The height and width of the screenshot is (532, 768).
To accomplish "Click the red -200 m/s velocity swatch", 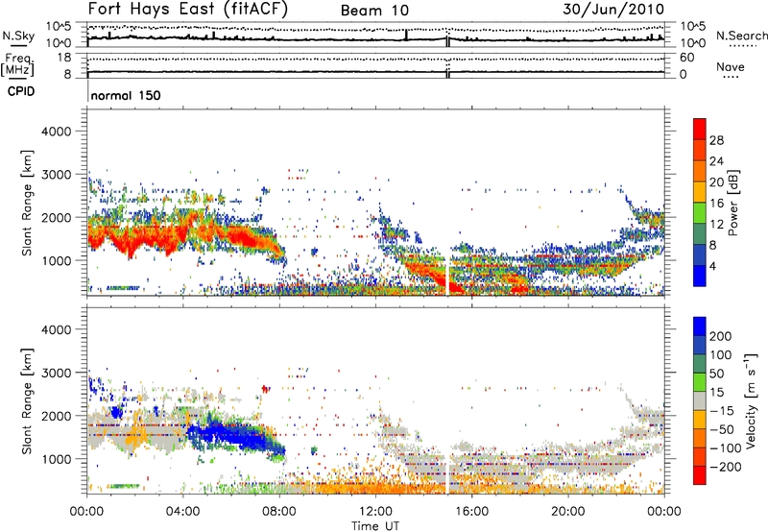I will [700, 474].
